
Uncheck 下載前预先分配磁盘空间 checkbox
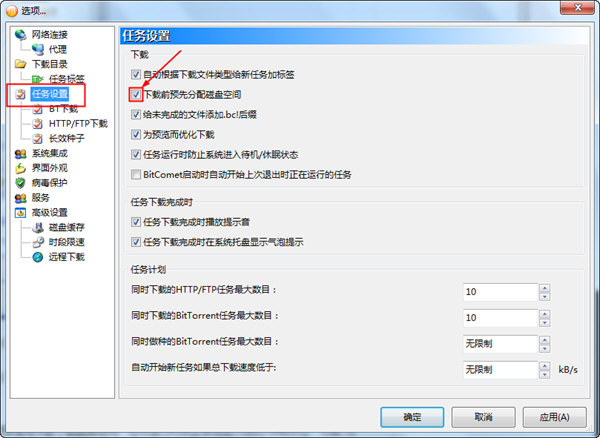point(136,94)
